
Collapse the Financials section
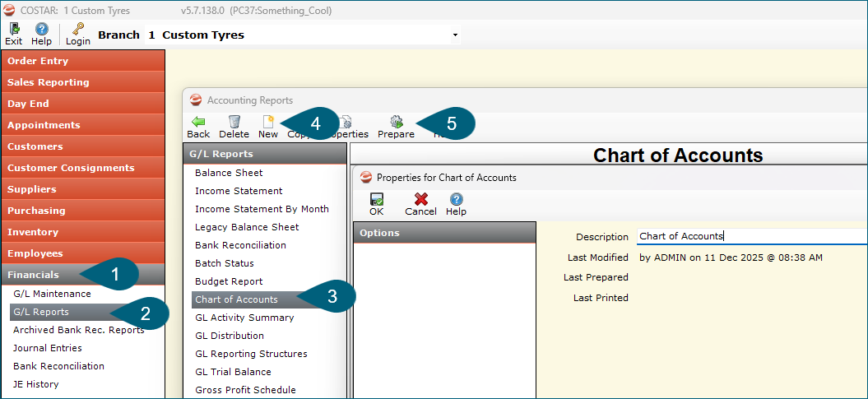[x=83, y=275]
